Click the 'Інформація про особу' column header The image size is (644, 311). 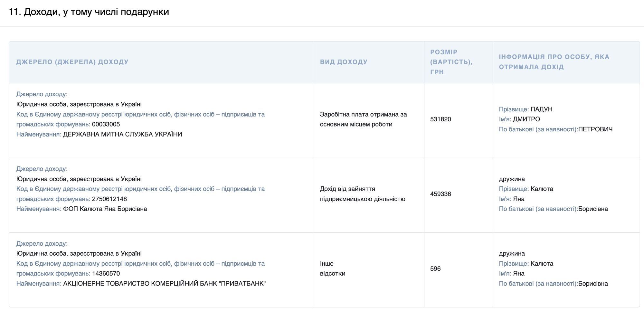(554, 62)
